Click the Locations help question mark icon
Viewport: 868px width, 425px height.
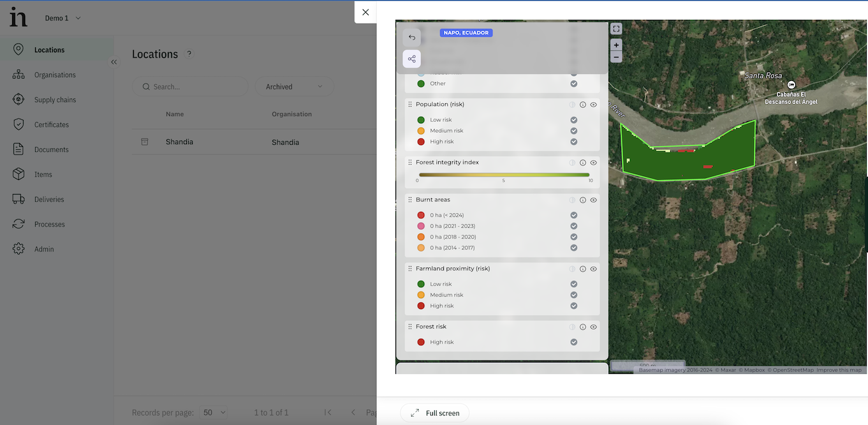189,54
